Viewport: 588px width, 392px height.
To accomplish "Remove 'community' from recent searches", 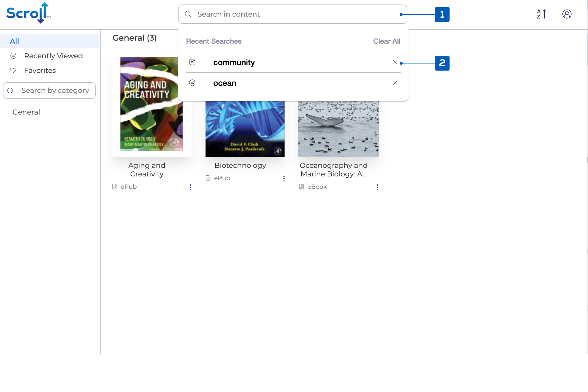I will [x=395, y=62].
